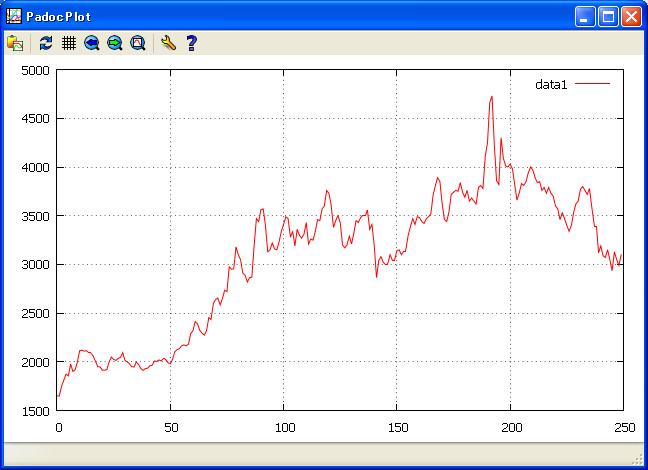Toggle the plot grid lines
Viewport: 648px width, 470px height.
point(69,43)
